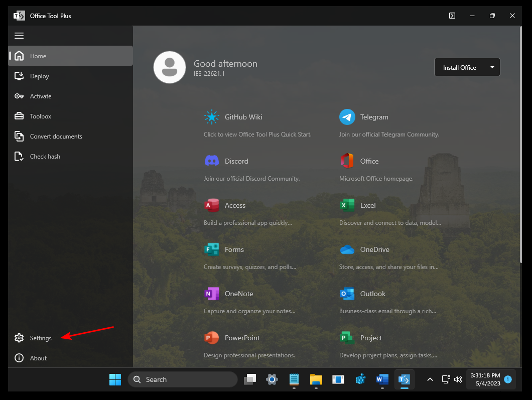
Task: Click the Discord icon
Action: point(212,161)
